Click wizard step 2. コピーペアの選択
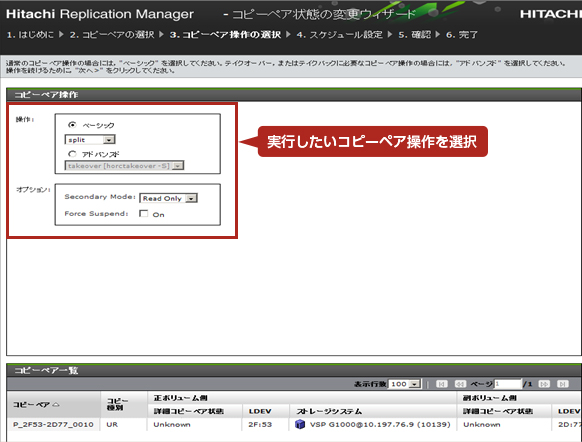582x442 pixels. point(112,35)
